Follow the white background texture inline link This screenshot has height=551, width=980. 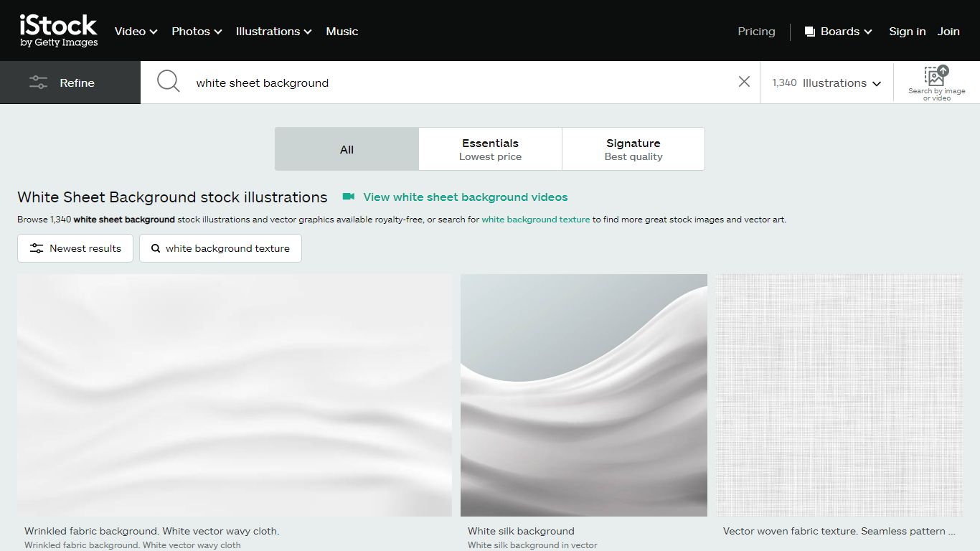(x=535, y=220)
